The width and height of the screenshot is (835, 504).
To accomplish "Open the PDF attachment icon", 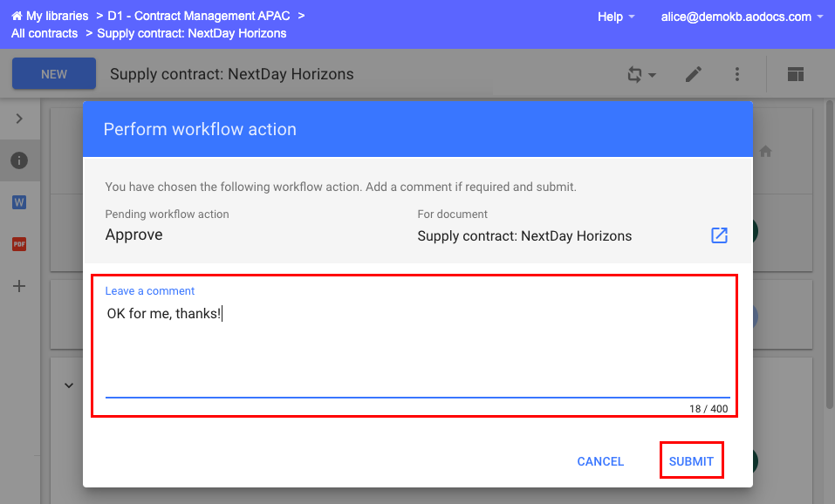I will point(19,244).
